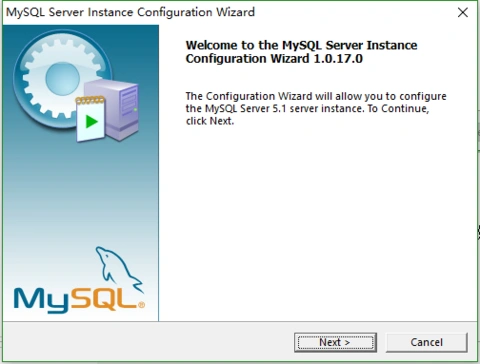
Task: Click the center hub of gear
Action: 62,79
